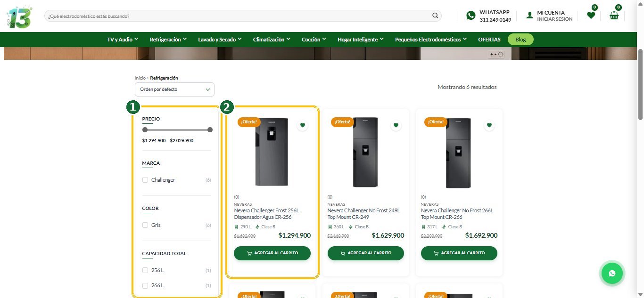Click the page vertical scrollbar

coord(640,85)
